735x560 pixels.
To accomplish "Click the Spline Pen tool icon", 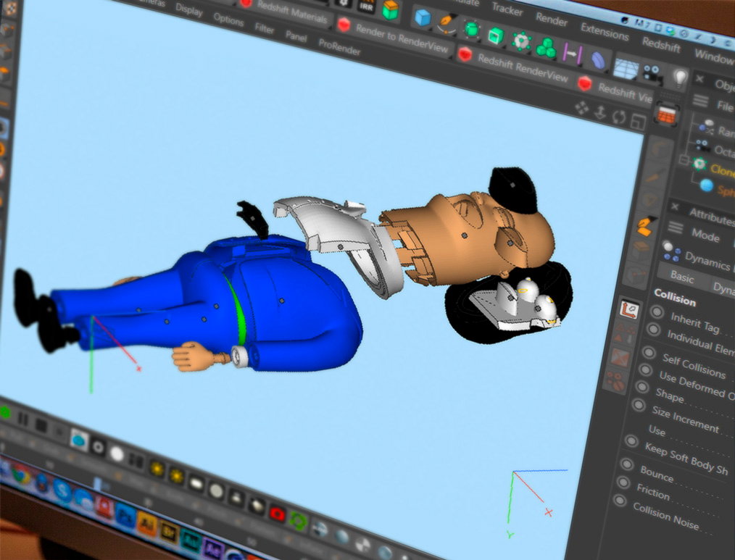I will click(447, 22).
